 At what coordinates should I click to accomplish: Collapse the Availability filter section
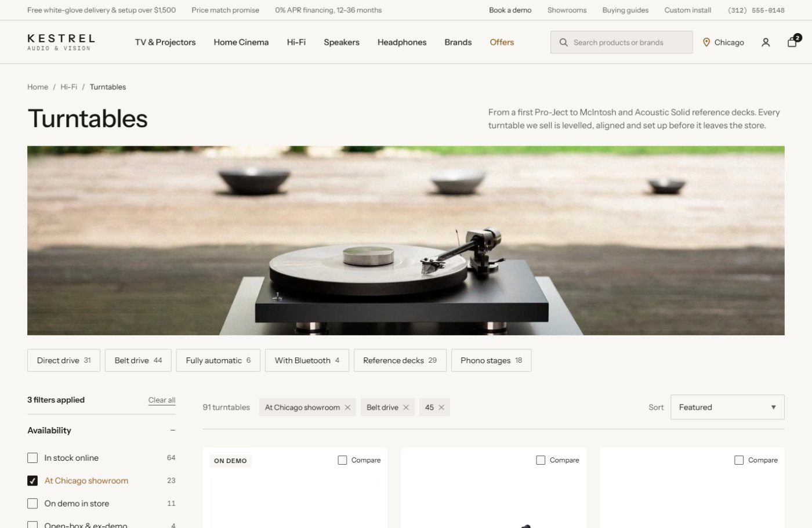[173, 431]
